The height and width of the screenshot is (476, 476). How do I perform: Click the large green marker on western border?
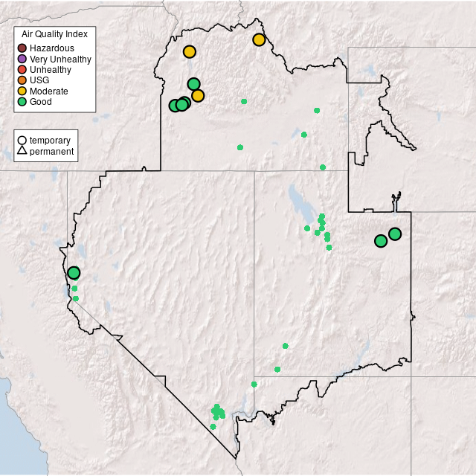pyautogui.click(x=74, y=273)
